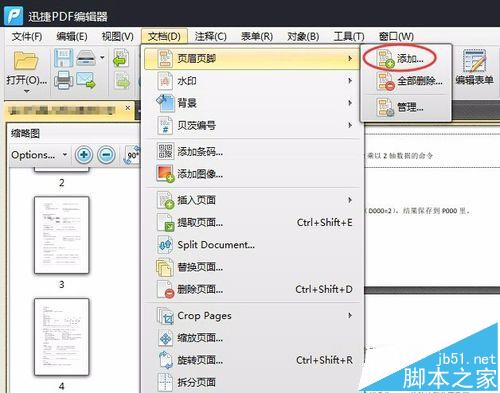Screen dimensions: 500x393
Task: Open the 打开(O) folder icon
Action: click(26, 61)
